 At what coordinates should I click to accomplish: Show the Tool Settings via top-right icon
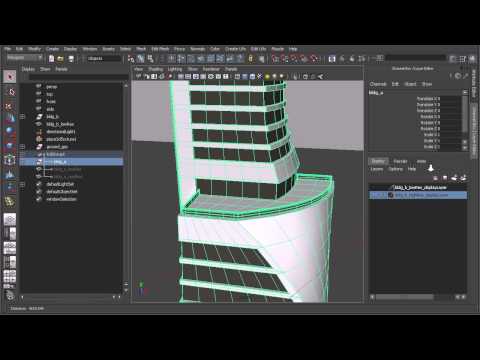462,59
